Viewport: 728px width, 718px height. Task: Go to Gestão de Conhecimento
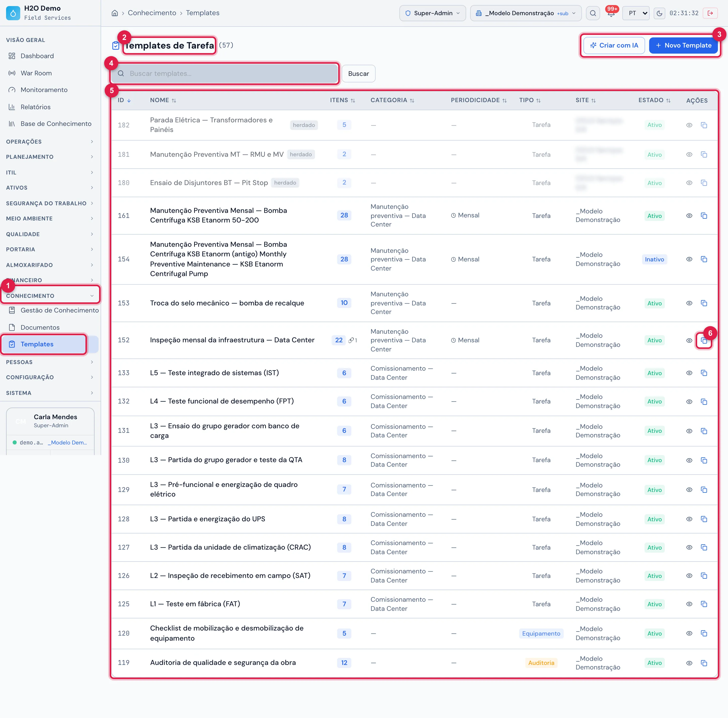click(50, 310)
